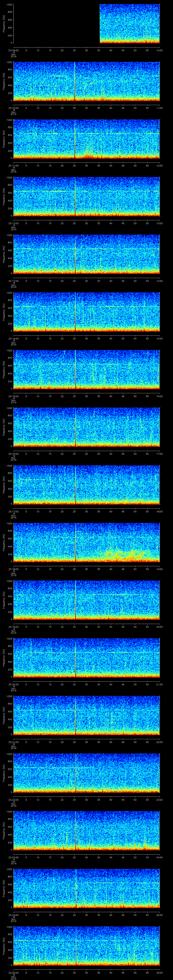Select the spectrogram panel starting at 20:12:00
Viewport: 173px width, 980px height.
(x=87, y=197)
